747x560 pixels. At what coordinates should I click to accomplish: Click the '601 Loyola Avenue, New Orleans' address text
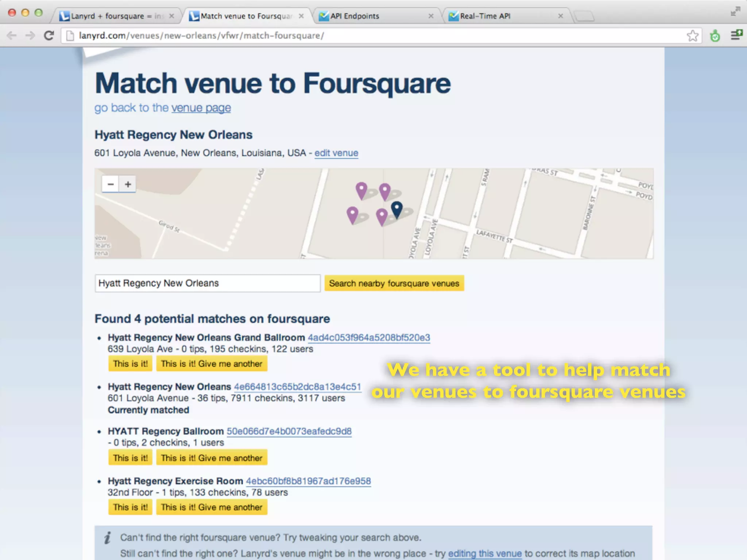[200, 153]
